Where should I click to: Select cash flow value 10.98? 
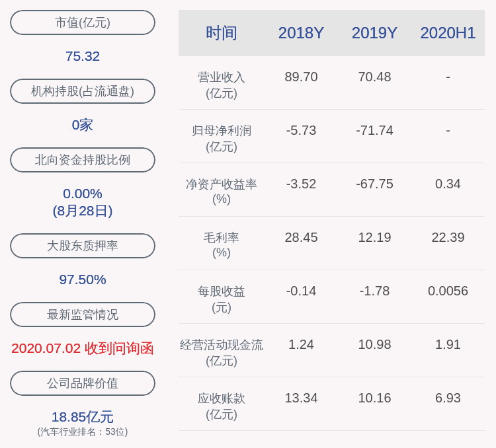(374, 344)
